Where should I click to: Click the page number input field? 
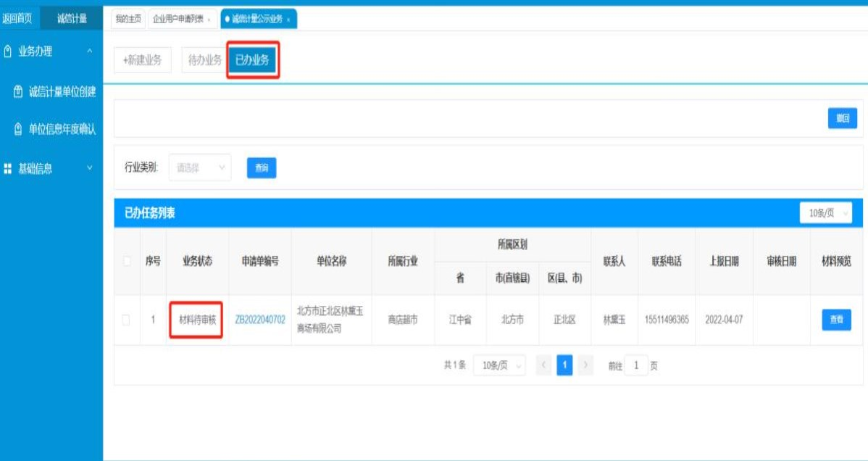click(636, 366)
